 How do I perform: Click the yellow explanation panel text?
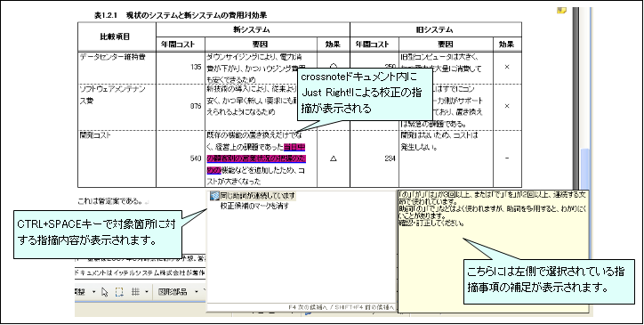493,208
